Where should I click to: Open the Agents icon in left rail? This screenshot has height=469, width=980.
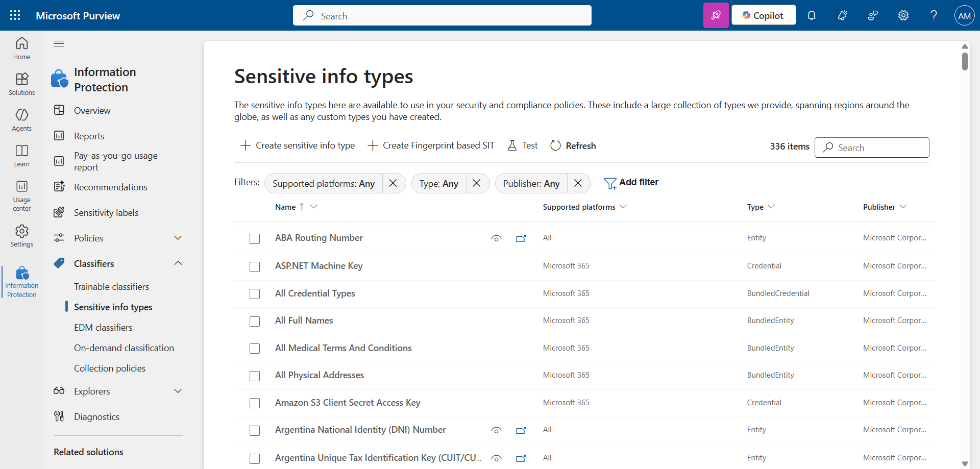pyautogui.click(x=22, y=120)
